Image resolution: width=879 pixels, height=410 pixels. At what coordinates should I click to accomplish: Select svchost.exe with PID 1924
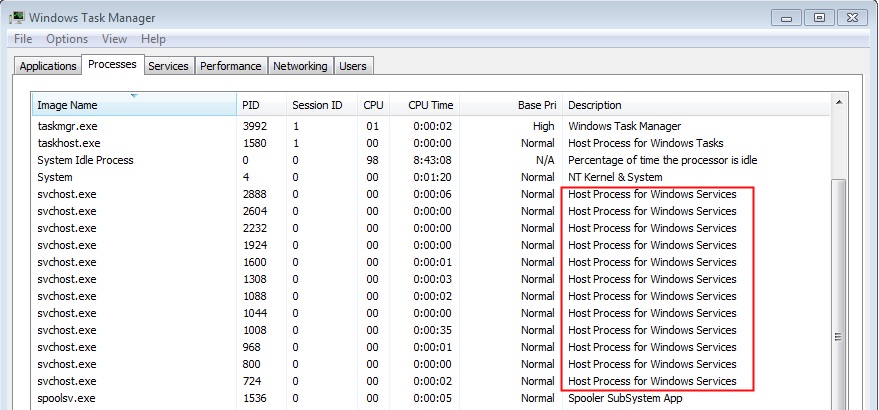point(431,245)
